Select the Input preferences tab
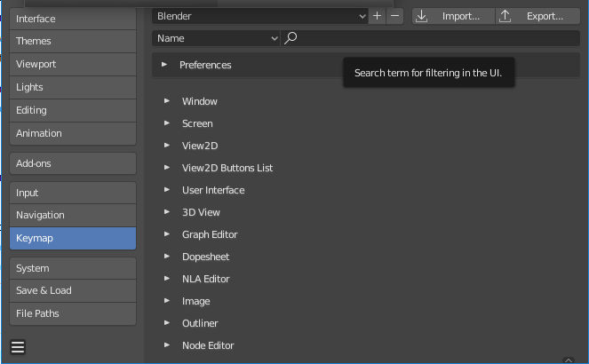Screen dimensions: 589x364 73,193
